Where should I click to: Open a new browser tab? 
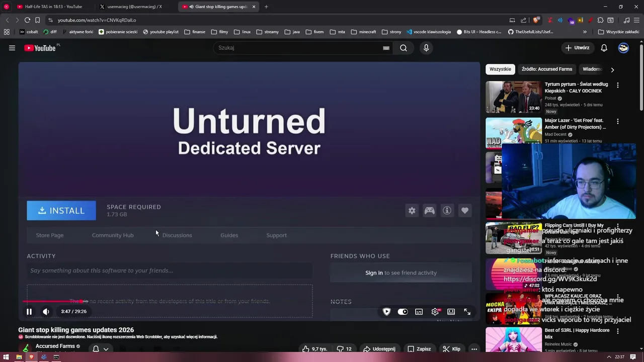click(x=266, y=7)
